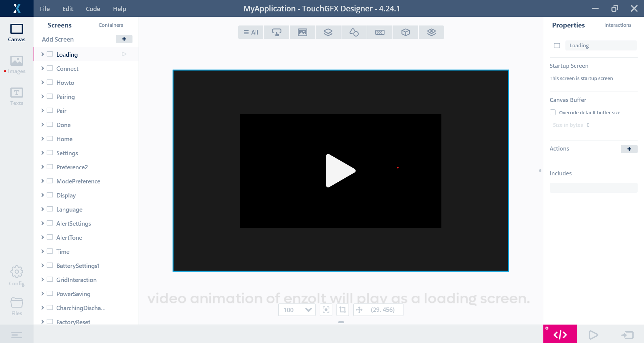Image resolution: width=644 pixels, height=343 pixels.
Task: Open the Edit menu
Action: click(x=67, y=9)
